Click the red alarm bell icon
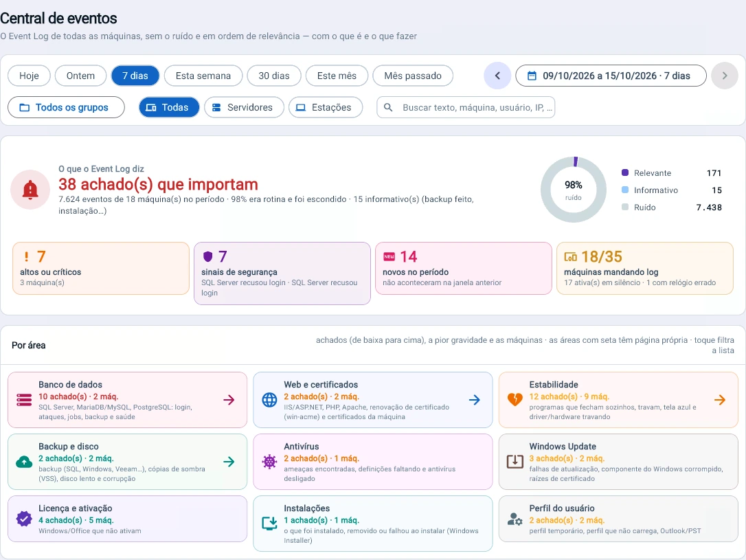746x560 pixels. [x=30, y=190]
